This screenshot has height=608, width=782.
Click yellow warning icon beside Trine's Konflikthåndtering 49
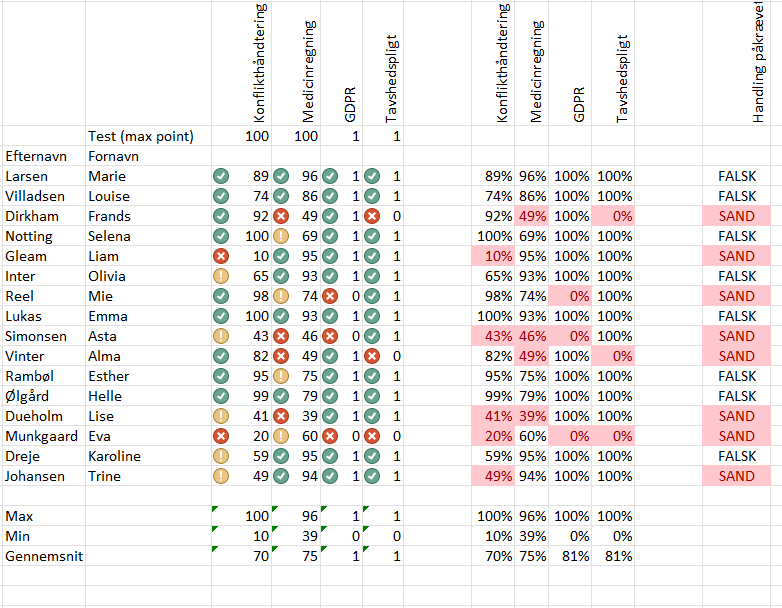pyautogui.click(x=221, y=476)
